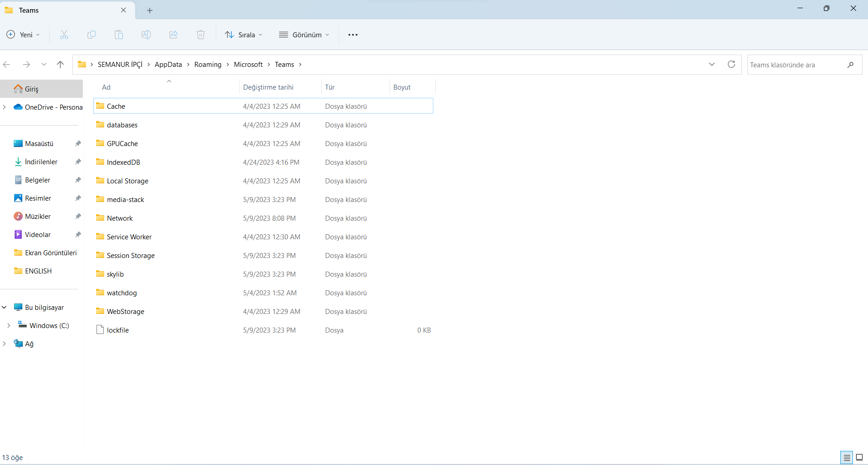Select the IndexedDB folder
The width and height of the screenshot is (868, 465).
[263, 162]
